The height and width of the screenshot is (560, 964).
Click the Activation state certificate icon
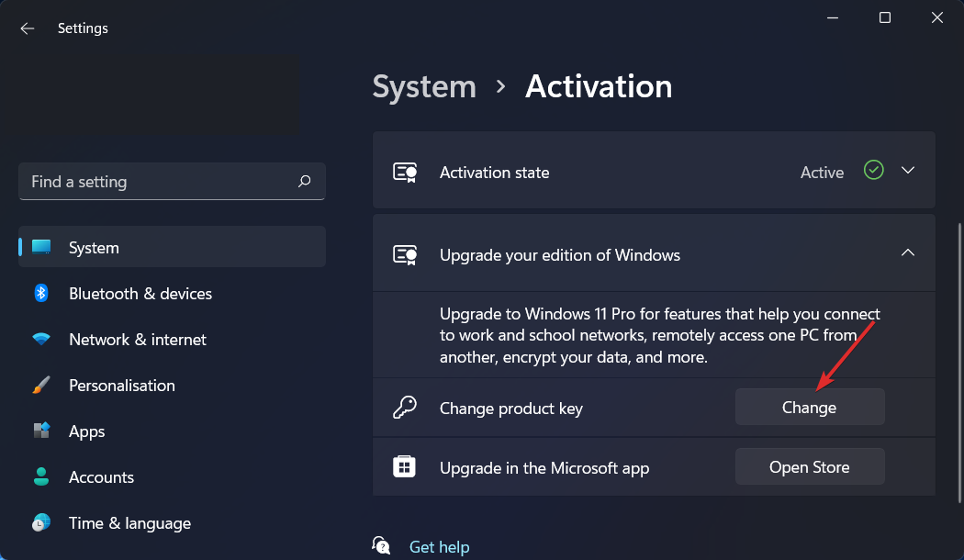point(405,171)
